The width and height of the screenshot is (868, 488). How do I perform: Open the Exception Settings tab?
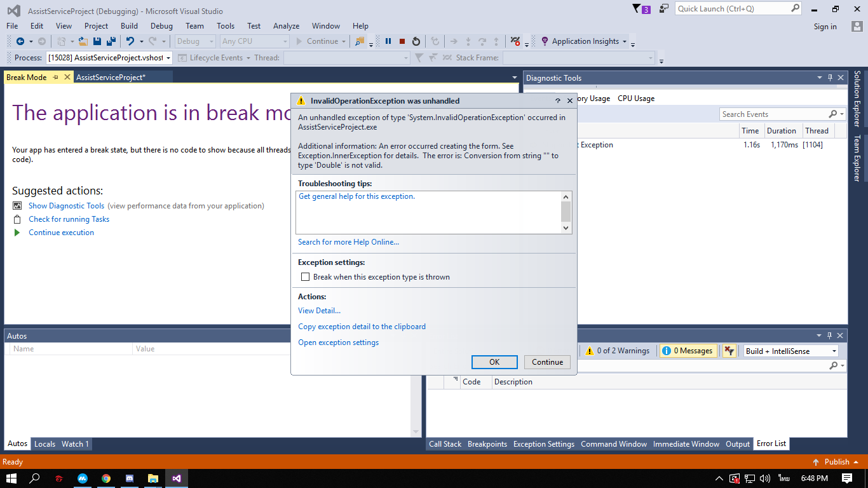tap(543, 444)
